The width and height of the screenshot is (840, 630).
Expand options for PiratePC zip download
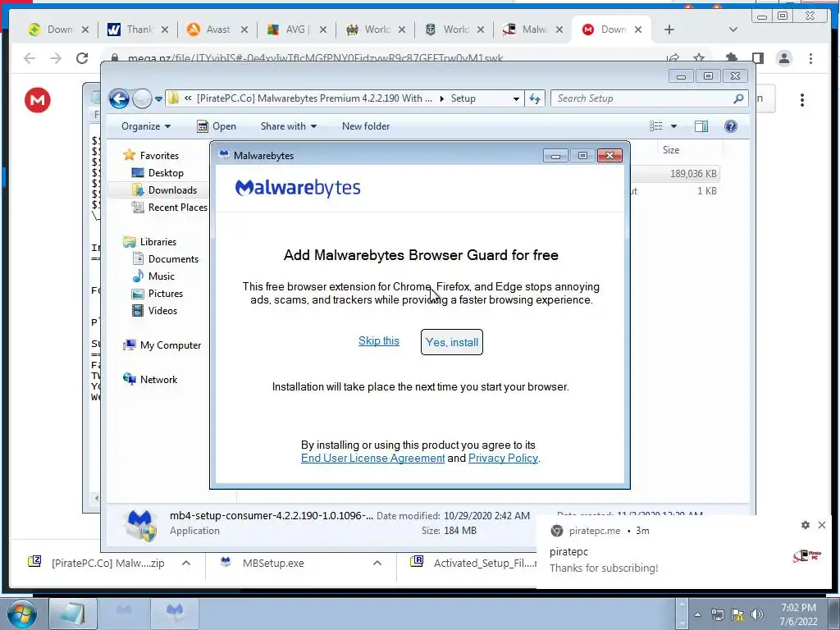tap(186, 563)
